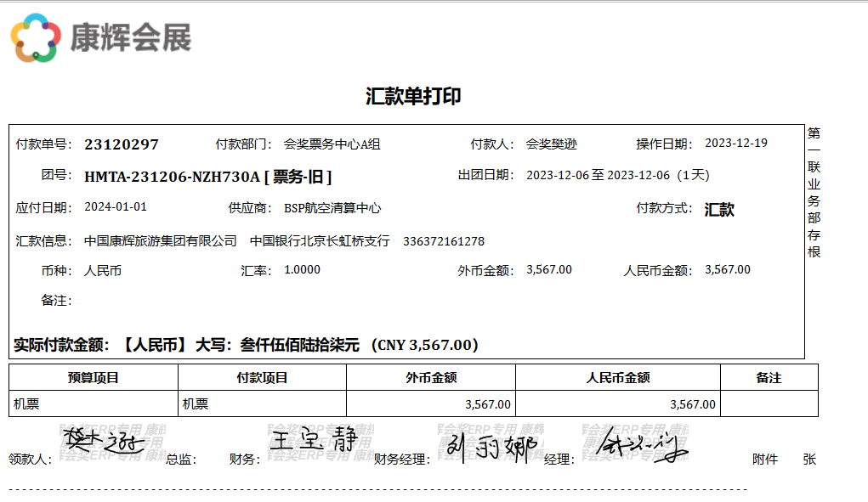Click the operation date 2023-12-19

coord(736,143)
